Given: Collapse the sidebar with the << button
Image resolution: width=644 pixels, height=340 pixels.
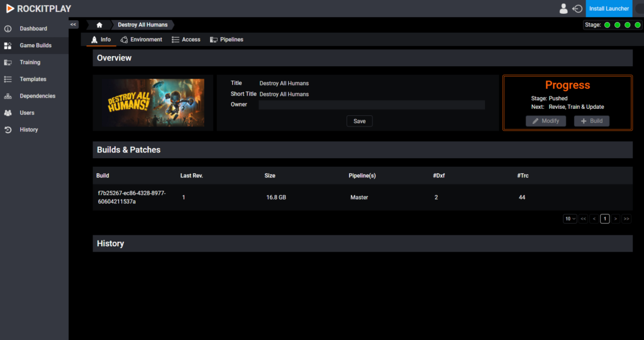Looking at the screenshot, I should pos(73,25).
